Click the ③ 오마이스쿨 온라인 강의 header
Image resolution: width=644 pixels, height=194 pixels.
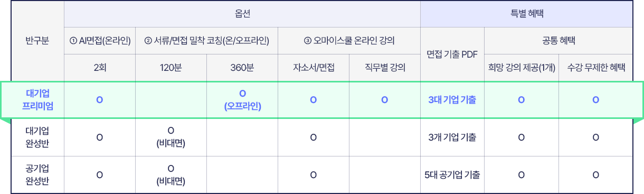[349, 41]
